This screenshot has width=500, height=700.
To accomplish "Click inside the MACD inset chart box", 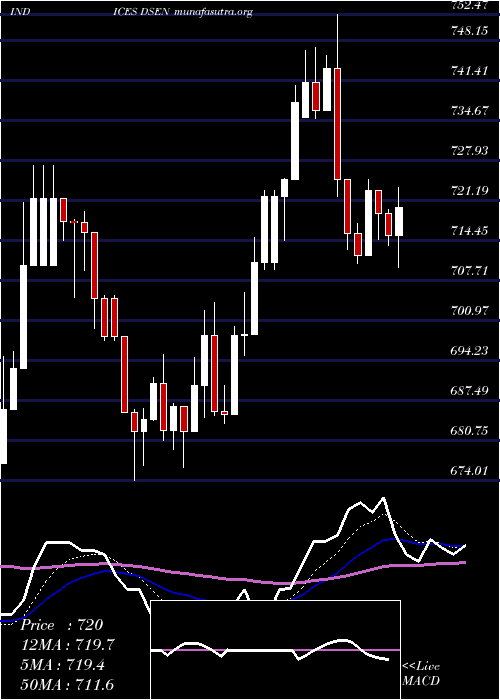I will [275, 650].
